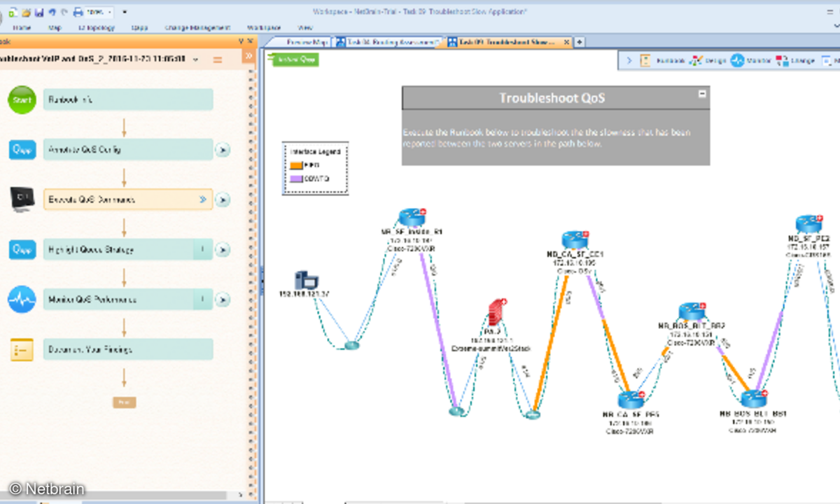This screenshot has height=504, width=840.
Task: Select the NB_BOS_BLT_RR2 router icon
Action: point(691,313)
